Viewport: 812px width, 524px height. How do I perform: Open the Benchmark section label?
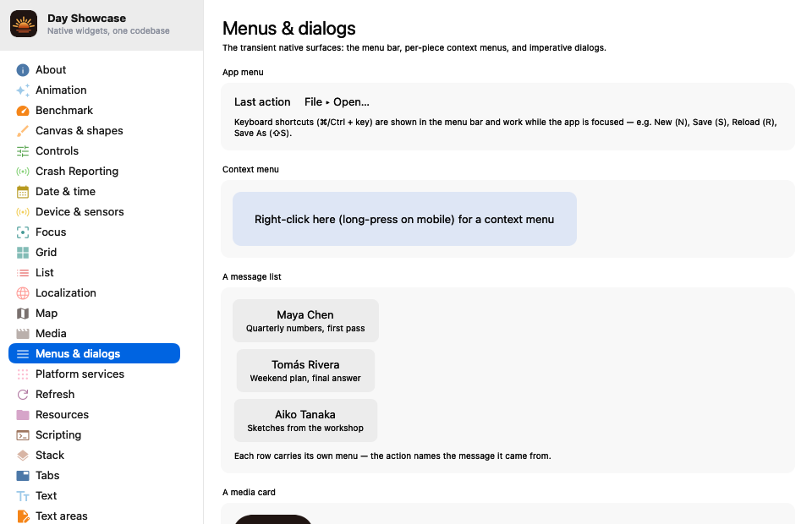point(64,110)
